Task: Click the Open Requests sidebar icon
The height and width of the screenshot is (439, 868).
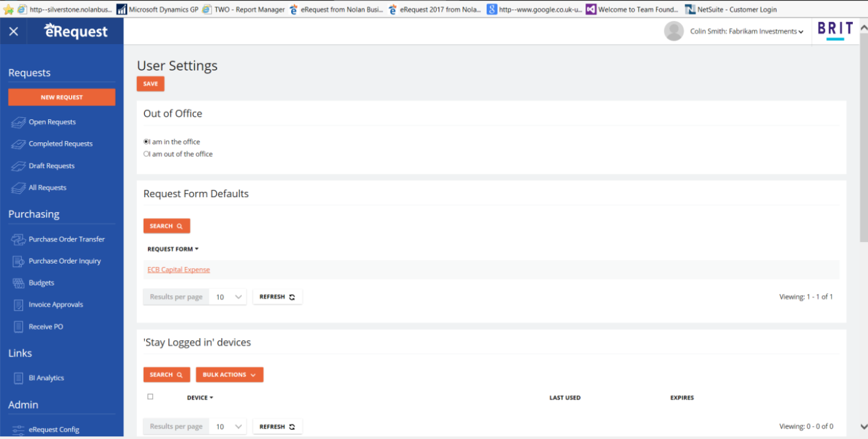Action: pyautogui.click(x=18, y=122)
